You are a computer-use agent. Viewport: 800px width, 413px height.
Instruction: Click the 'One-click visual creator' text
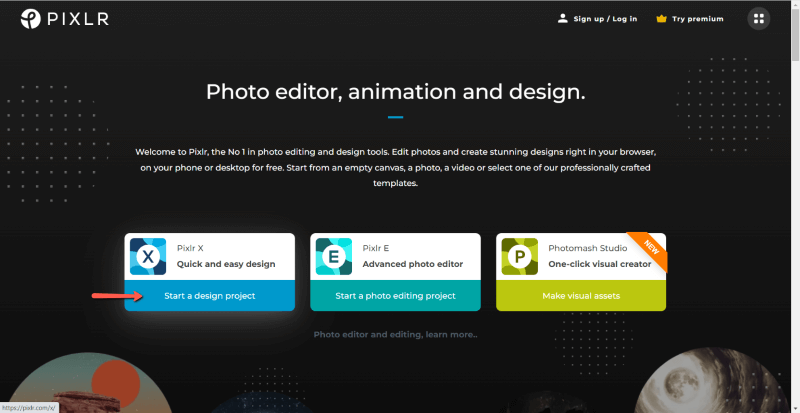click(599, 264)
